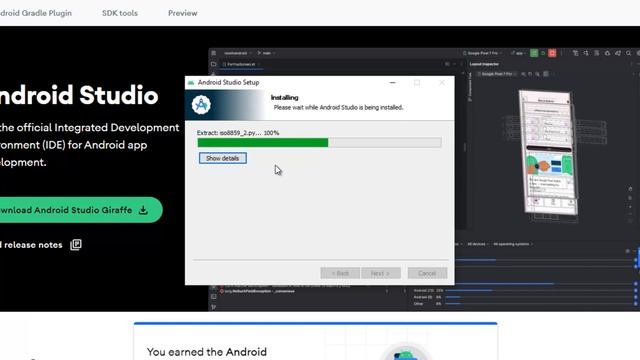Screen dimensions: 640x360
Task: Click the release notes document icon
Action: coord(76,244)
